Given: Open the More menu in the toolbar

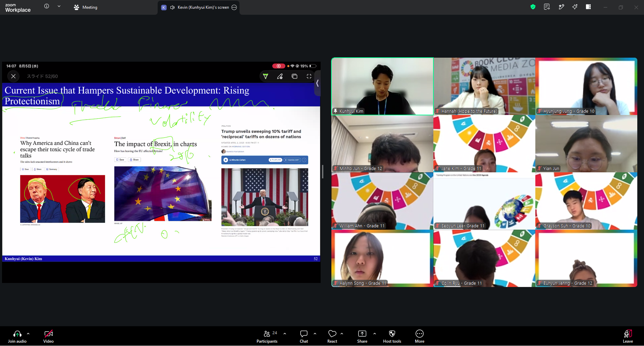Looking at the screenshot, I should 420,337.
